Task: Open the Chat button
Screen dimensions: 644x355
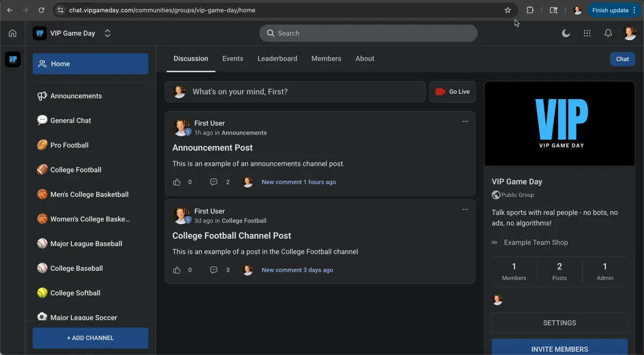Action: [623, 59]
